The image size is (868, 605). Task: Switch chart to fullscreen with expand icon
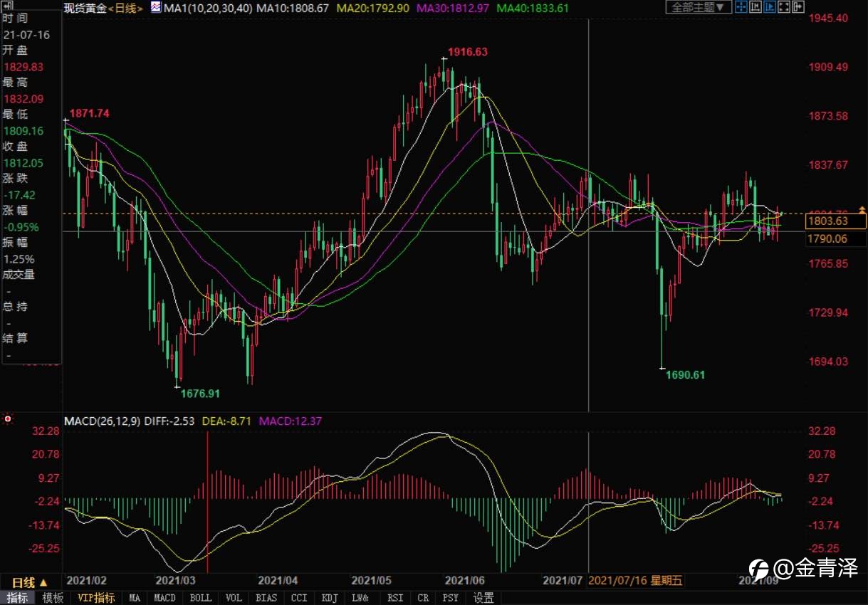784,7
